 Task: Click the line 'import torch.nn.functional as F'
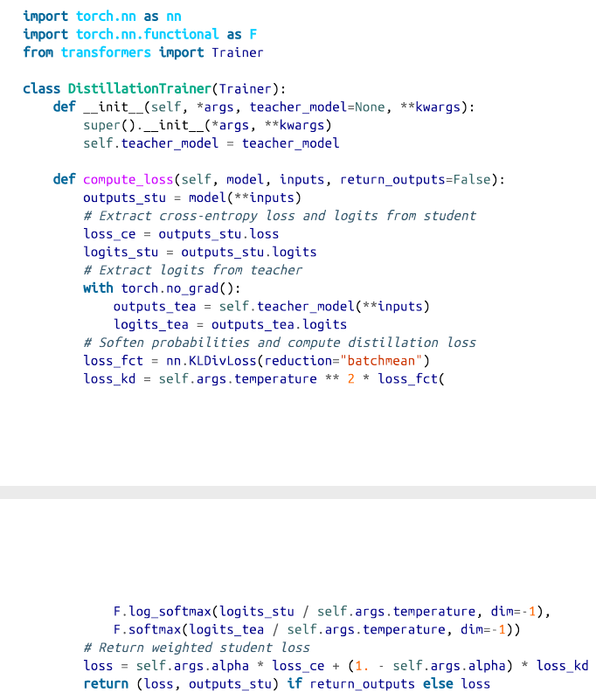tap(140, 34)
